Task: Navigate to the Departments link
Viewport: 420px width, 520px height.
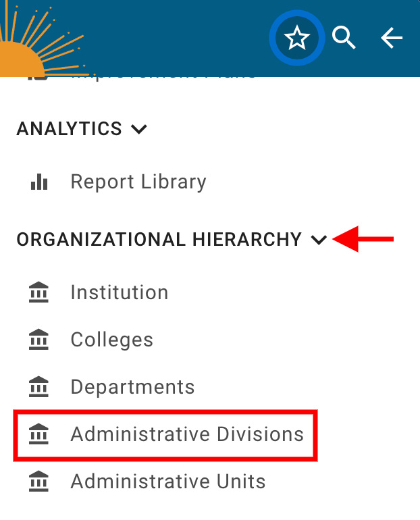Action: click(x=132, y=387)
